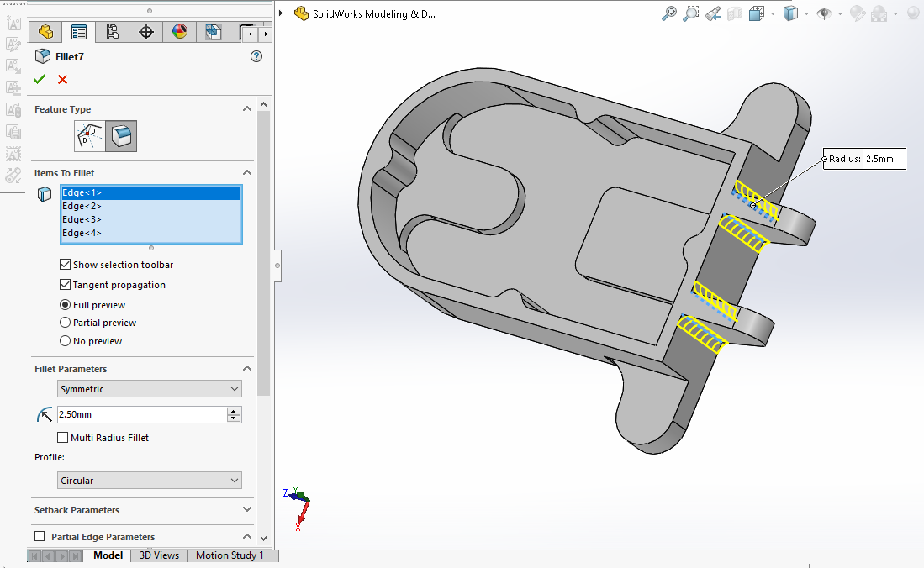The width and height of the screenshot is (924, 568).
Task: Open the Circular profile dropdown
Action: pyautogui.click(x=150, y=481)
